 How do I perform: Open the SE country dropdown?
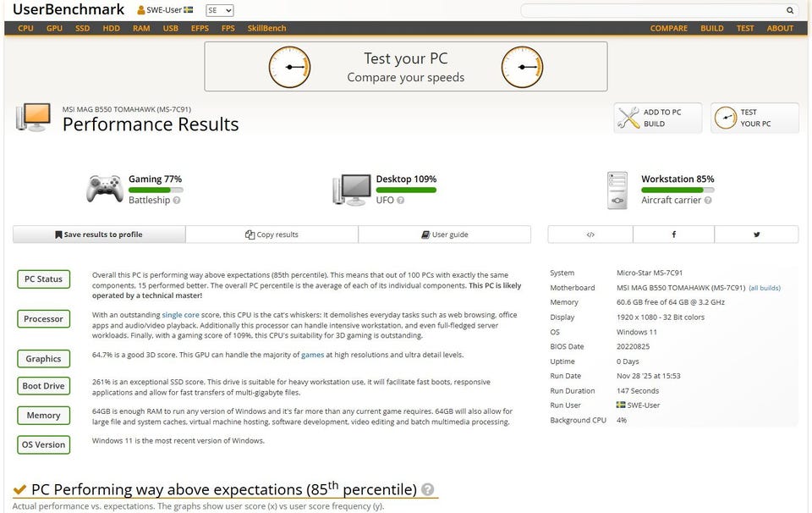tap(219, 11)
